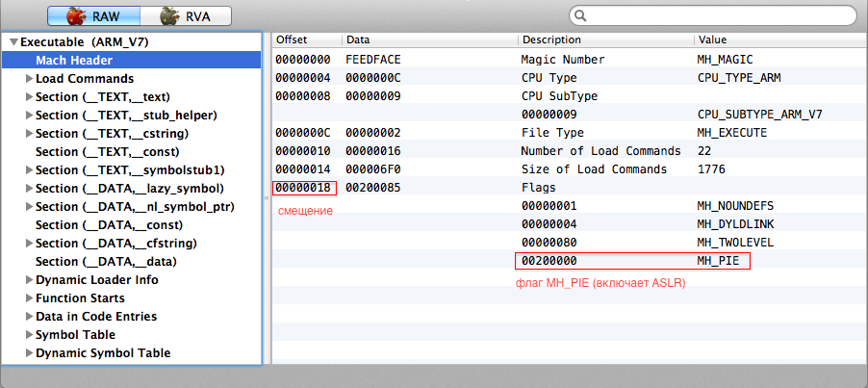868x388 pixels.
Task: Select the 00200085 data cell
Action: [373, 188]
